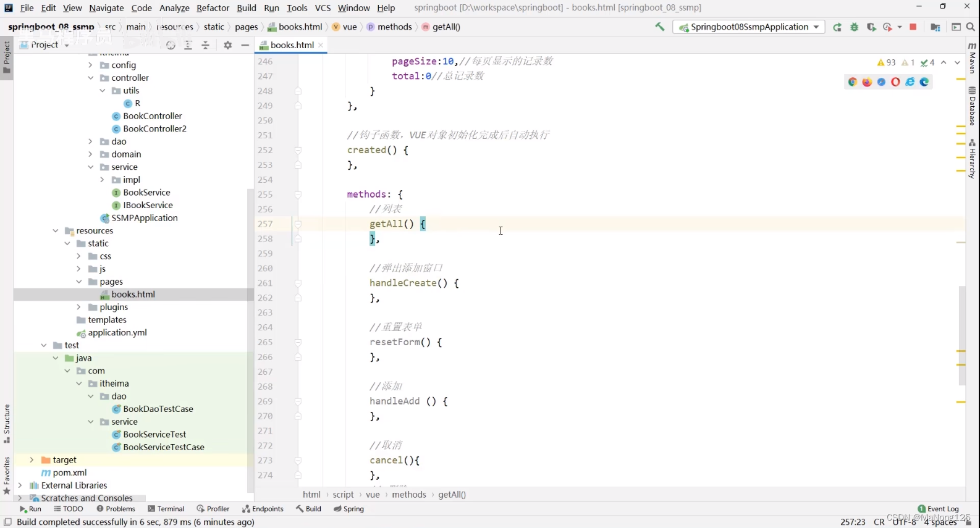Screen dimensions: 980x528
Task: Click the editor vertical scrollbar
Action: pyautogui.click(x=962, y=335)
